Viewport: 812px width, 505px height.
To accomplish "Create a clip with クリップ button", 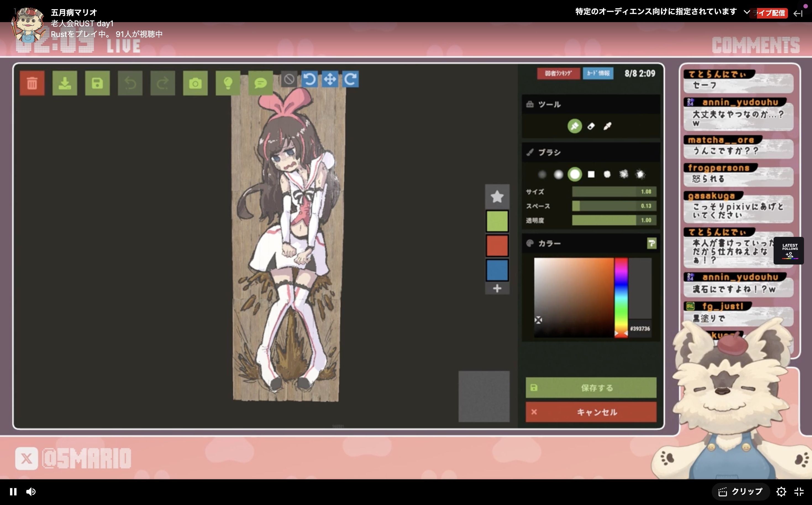I will coord(740,492).
